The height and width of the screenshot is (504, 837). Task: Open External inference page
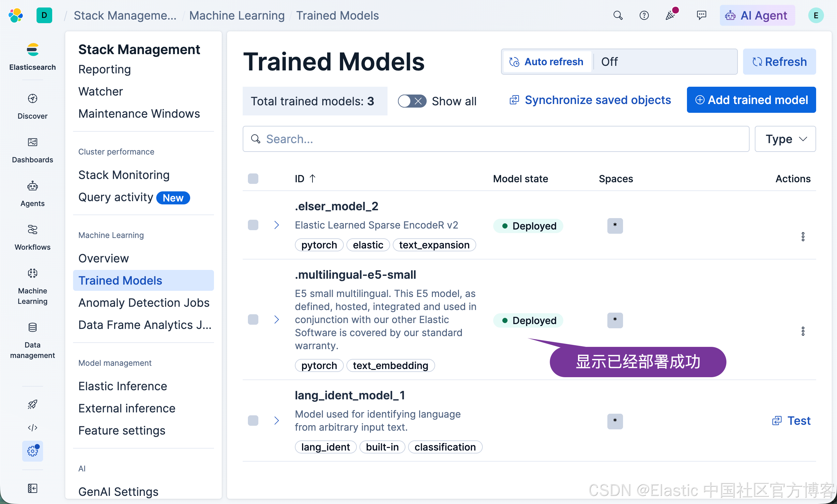127,408
